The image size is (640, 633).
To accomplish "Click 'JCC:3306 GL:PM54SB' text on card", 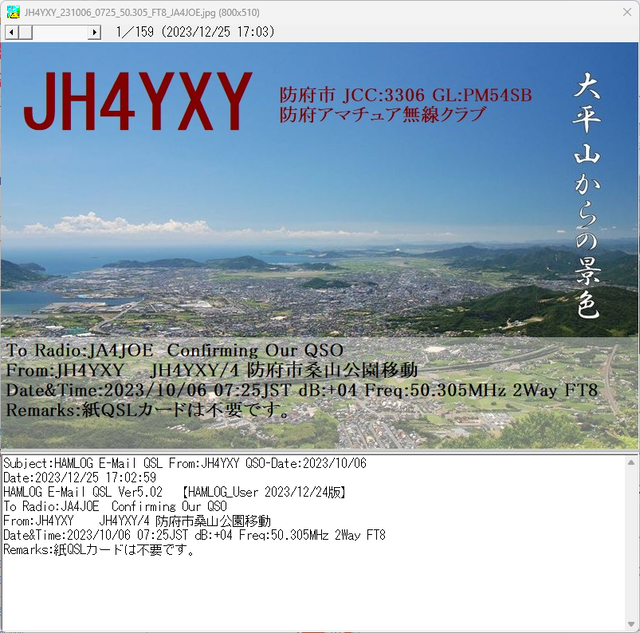I will tap(437, 96).
